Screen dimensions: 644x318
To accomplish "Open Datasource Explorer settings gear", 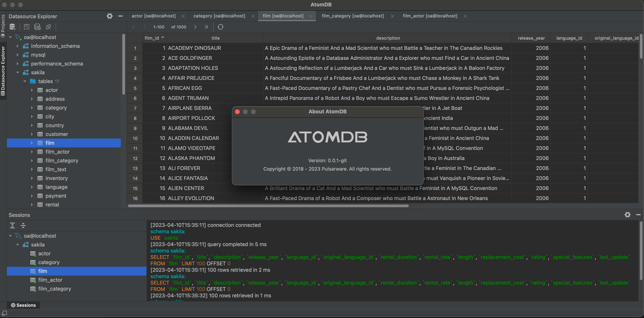I will [x=109, y=16].
